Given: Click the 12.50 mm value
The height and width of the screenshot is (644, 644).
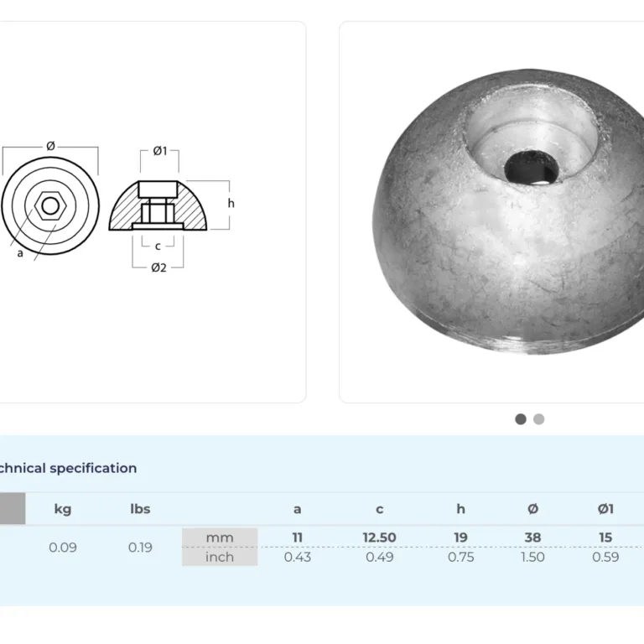Looking at the screenshot, I should pyautogui.click(x=379, y=538).
